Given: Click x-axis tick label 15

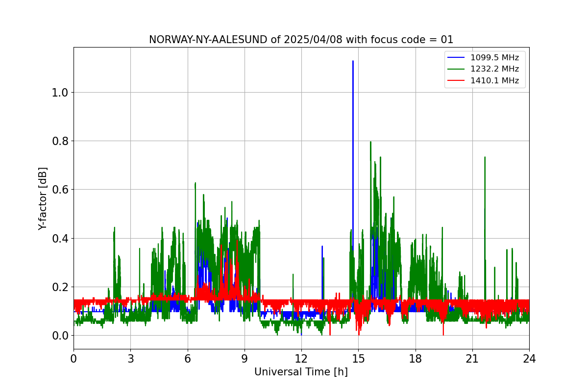Looking at the screenshot, I should click(358, 359).
